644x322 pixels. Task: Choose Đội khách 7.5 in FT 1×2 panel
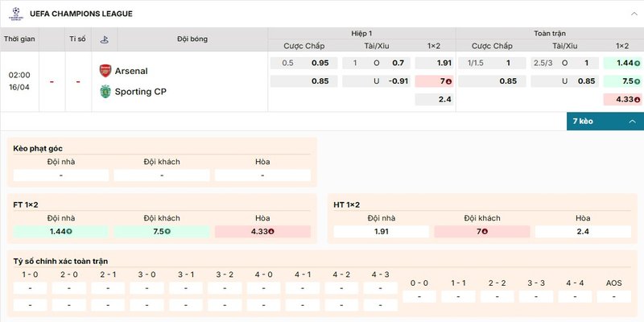162,231
